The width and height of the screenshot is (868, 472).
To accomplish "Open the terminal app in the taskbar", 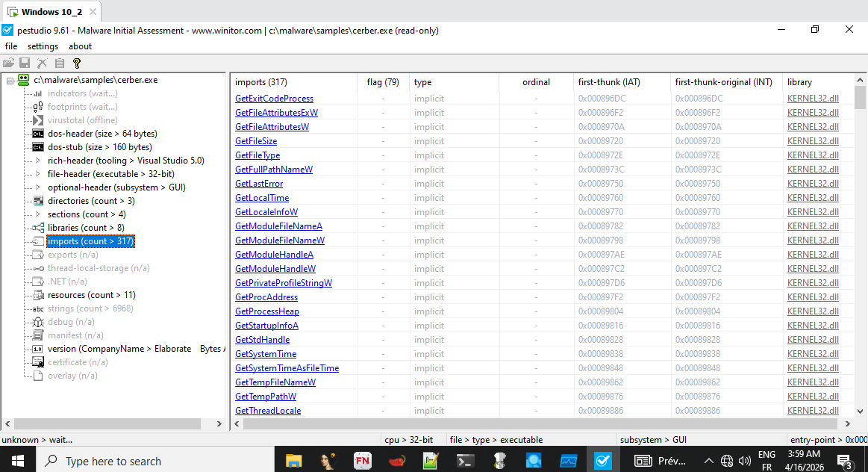I will click(x=465, y=460).
